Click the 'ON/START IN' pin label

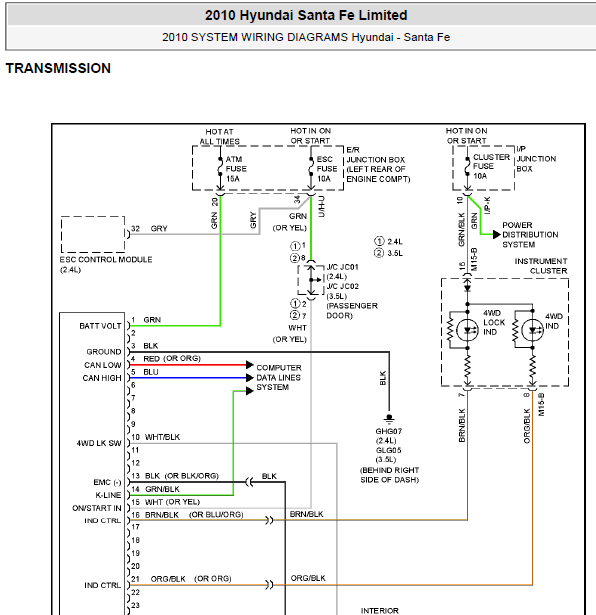(x=97, y=508)
